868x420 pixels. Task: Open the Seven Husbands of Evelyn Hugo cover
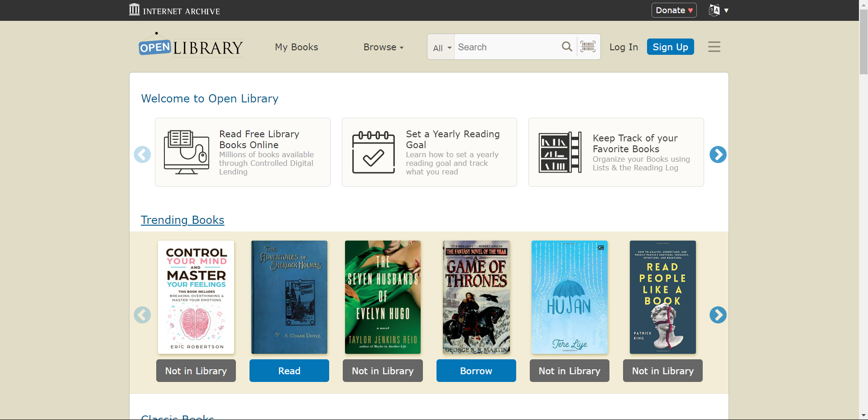383,297
